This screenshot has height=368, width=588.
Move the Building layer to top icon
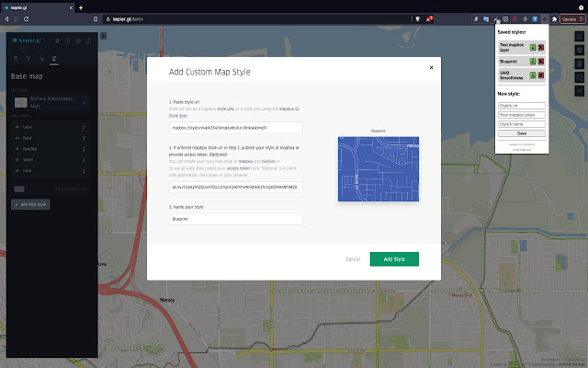(x=84, y=149)
